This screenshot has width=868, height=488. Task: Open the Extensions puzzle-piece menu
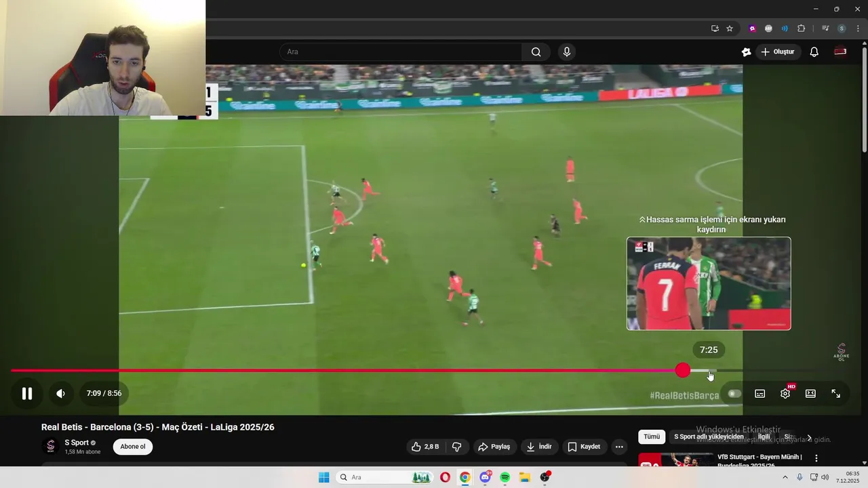coord(801,28)
